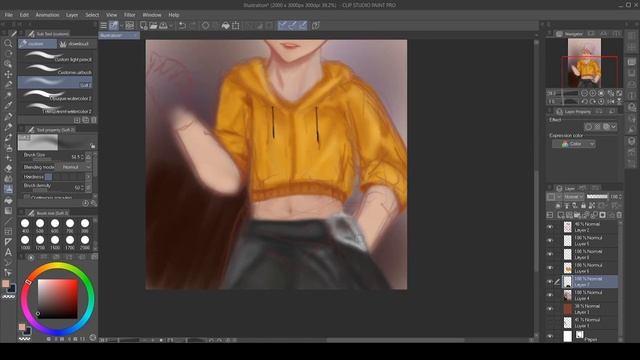
Task: Click the foreground main color swatch
Action: coord(5,284)
